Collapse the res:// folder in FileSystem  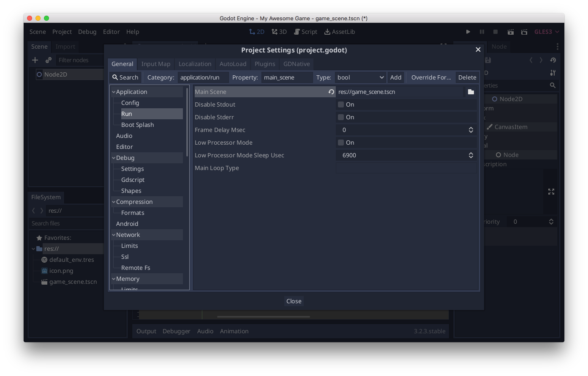coord(33,249)
